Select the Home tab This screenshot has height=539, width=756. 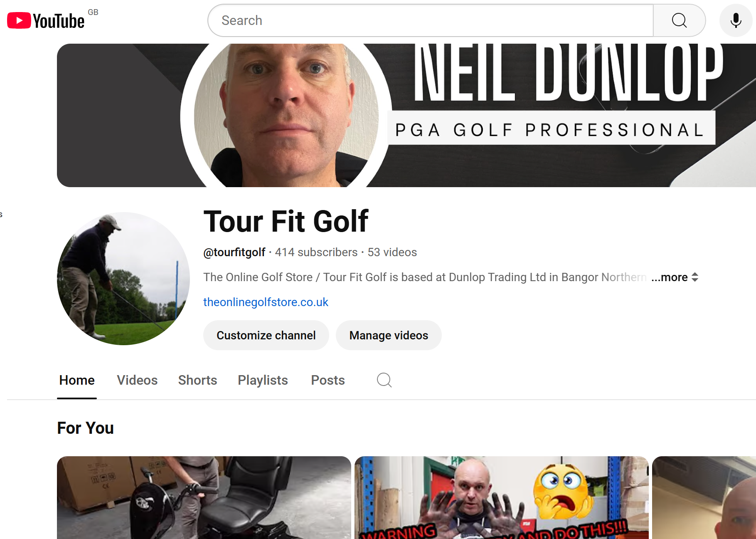click(x=77, y=380)
